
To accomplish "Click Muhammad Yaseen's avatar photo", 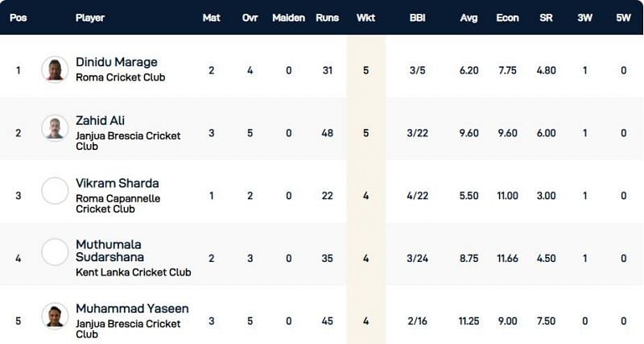I will 55,315.
